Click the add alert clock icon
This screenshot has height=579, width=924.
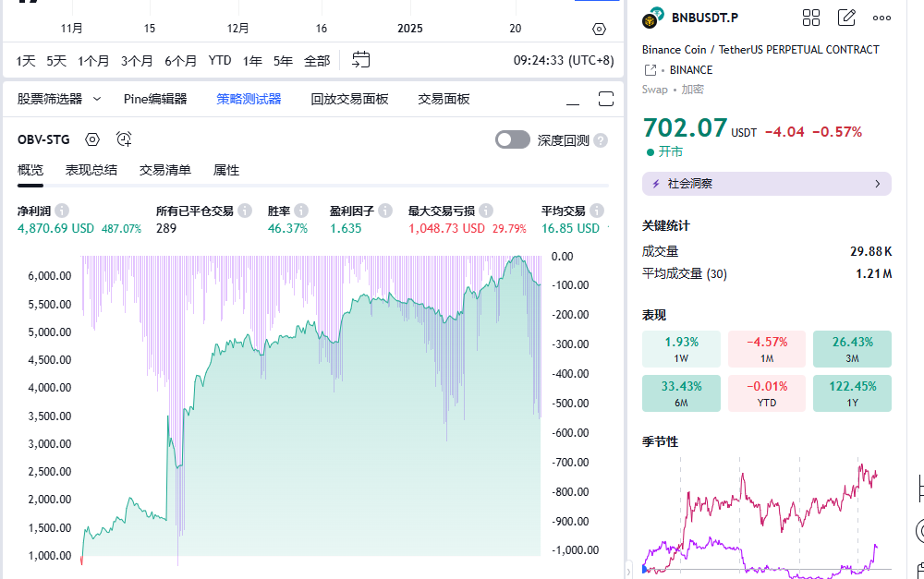click(124, 139)
